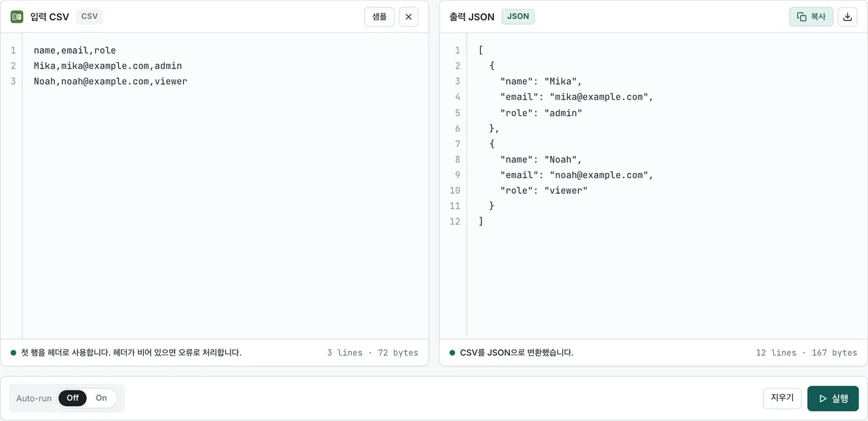Click the closing bracket on output line 12
The height and width of the screenshot is (421, 868).
tap(481, 222)
